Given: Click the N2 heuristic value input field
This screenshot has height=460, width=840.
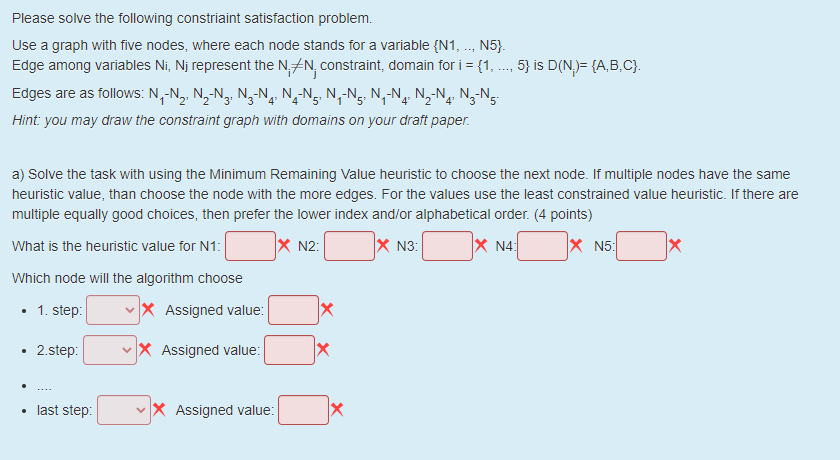Looking at the screenshot, I should click(349, 246).
